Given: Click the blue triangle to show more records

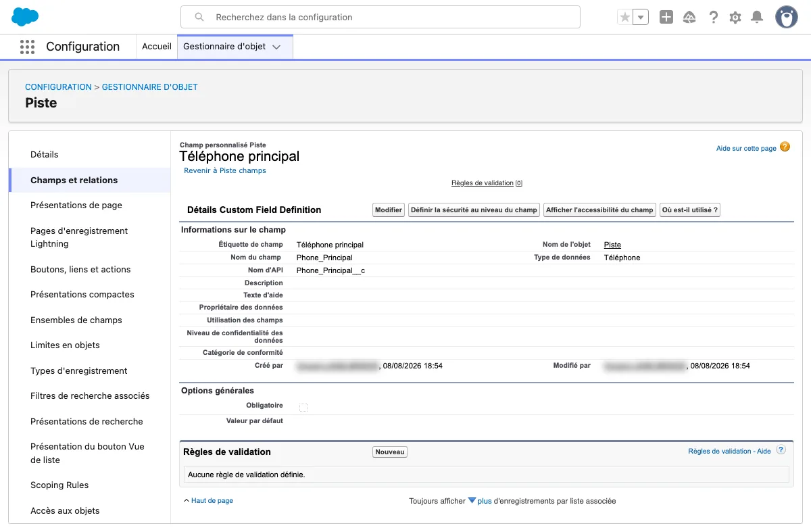Looking at the screenshot, I should click(472, 501).
